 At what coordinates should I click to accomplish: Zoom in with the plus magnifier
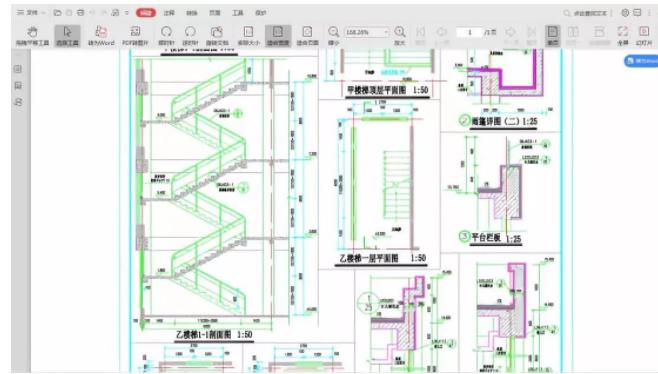tap(400, 36)
